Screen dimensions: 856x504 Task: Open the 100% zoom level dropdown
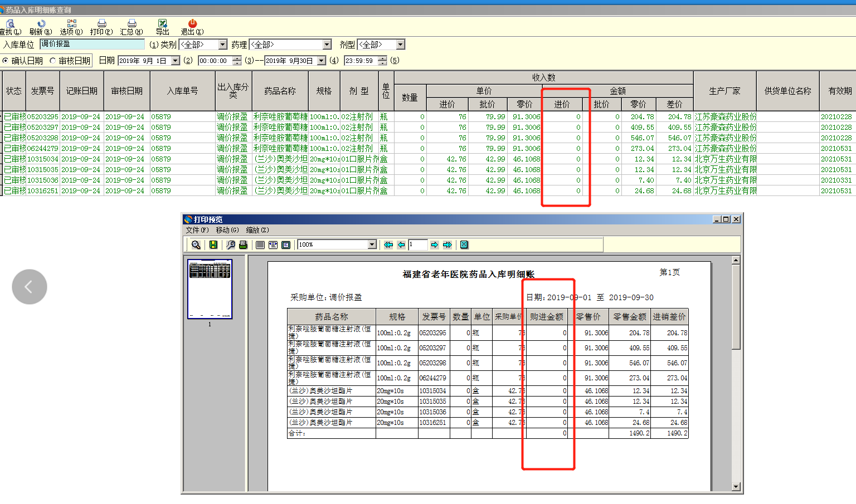click(x=372, y=244)
